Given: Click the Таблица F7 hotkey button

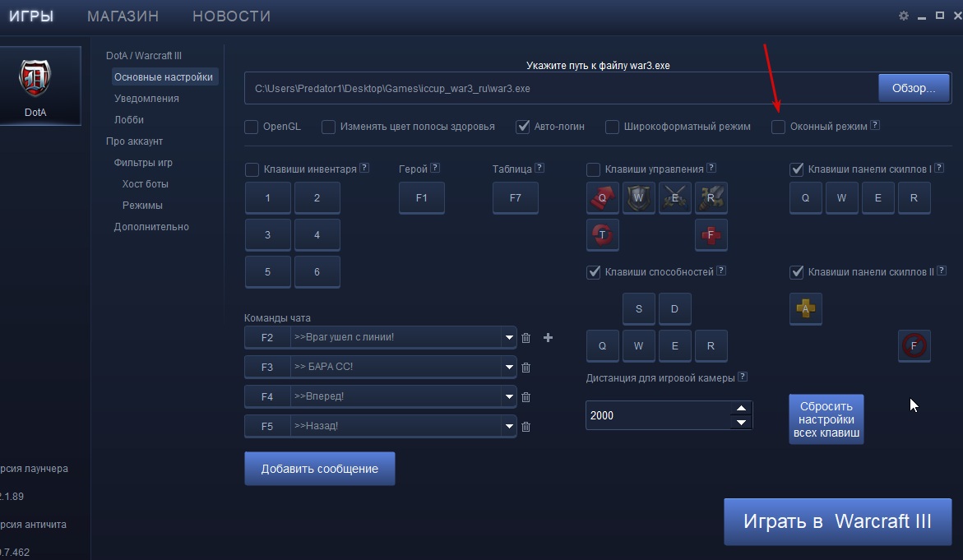Looking at the screenshot, I should pos(516,197).
